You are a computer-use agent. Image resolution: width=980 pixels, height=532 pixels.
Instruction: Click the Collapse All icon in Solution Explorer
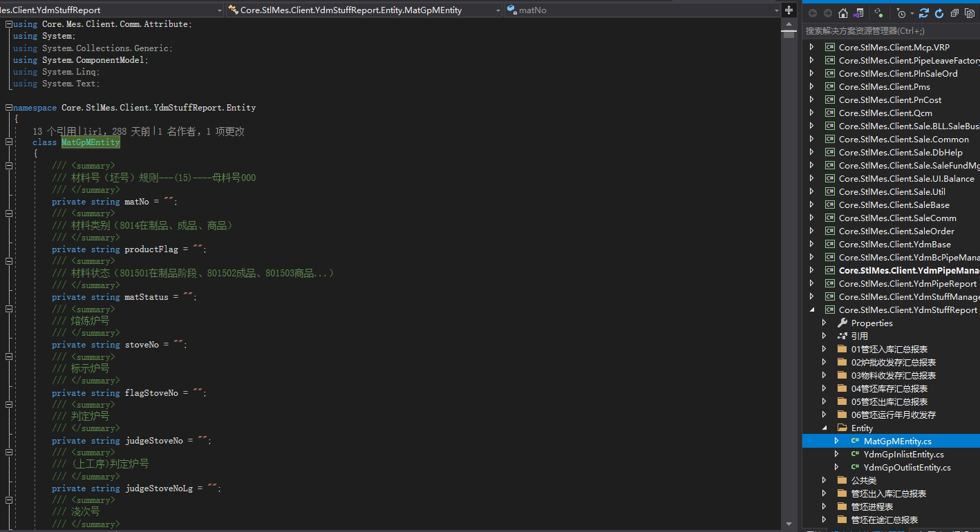coord(954,13)
